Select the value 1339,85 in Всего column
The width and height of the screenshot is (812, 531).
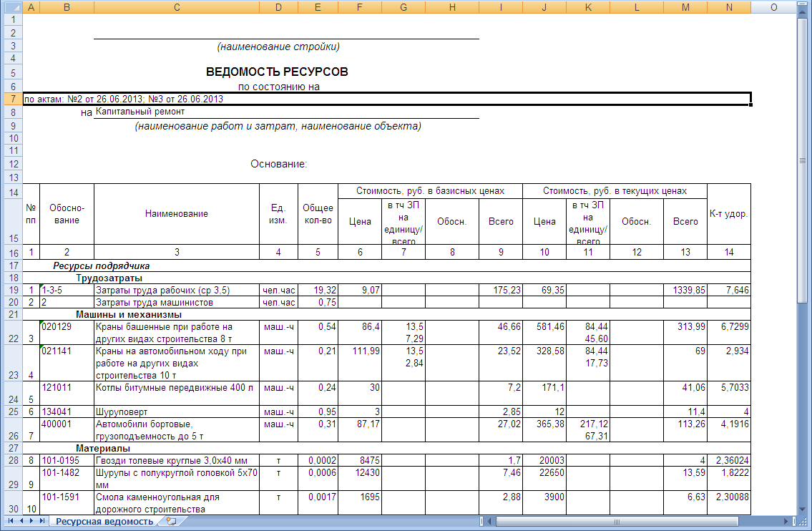tap(685, 290)
